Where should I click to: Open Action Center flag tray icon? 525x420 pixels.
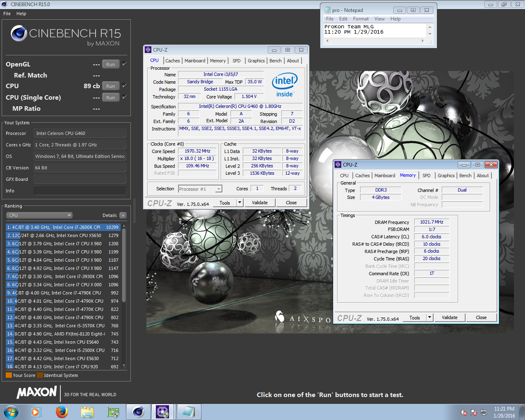[474, 412]
